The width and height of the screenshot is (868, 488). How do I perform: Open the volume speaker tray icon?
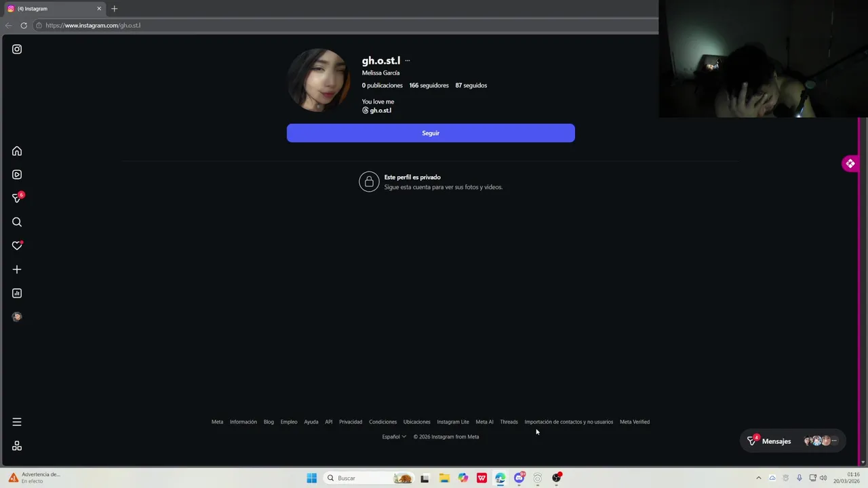coord(823,478)
